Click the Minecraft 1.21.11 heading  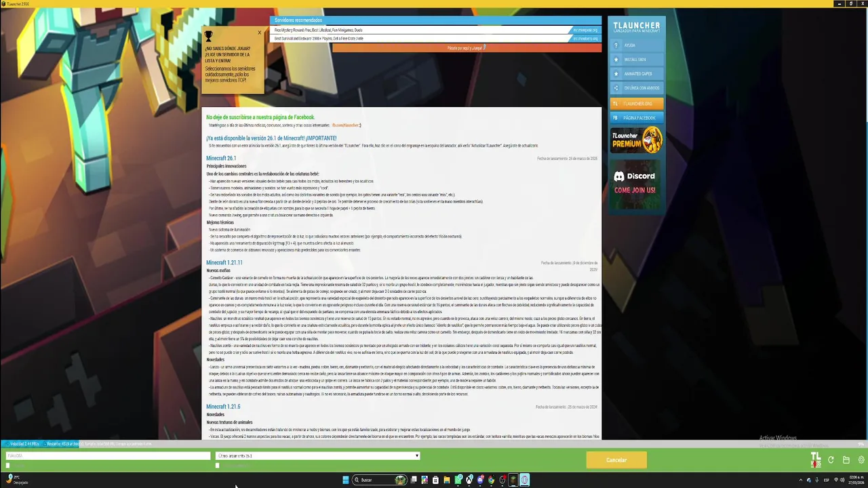(224, 263)
